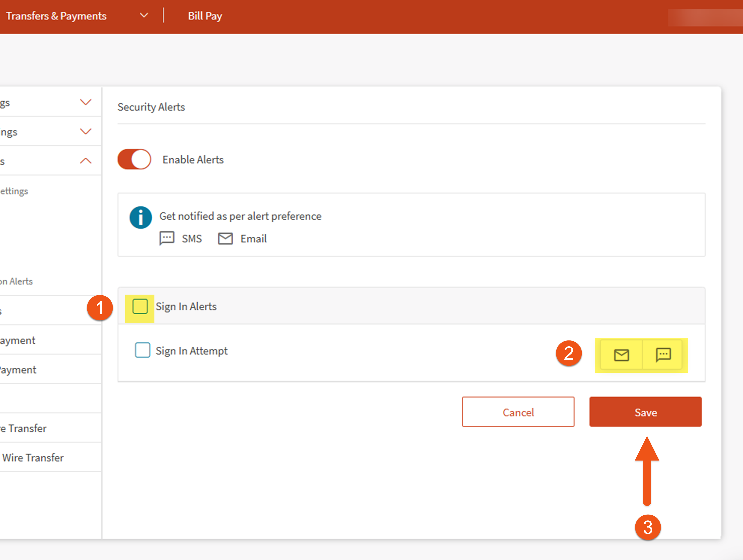Open the Bill Pay menu
Image resolution: width=743 pixels, height=560 pixels.
click(205, 16)
